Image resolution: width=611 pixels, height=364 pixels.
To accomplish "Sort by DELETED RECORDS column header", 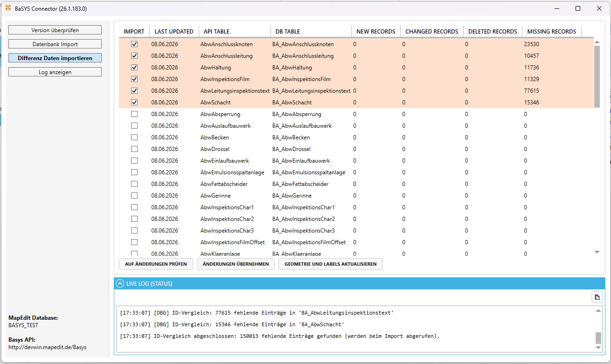I will click(493, 31).
